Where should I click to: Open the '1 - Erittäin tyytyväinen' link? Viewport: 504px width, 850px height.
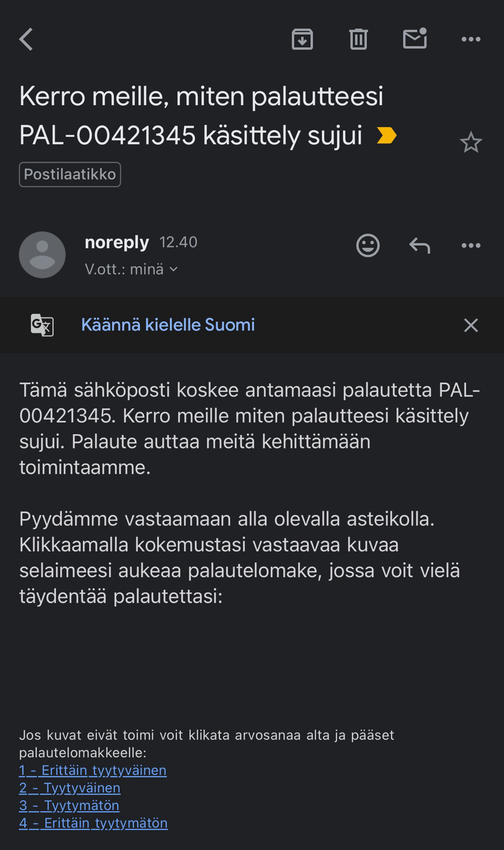(x=92, y=770)
